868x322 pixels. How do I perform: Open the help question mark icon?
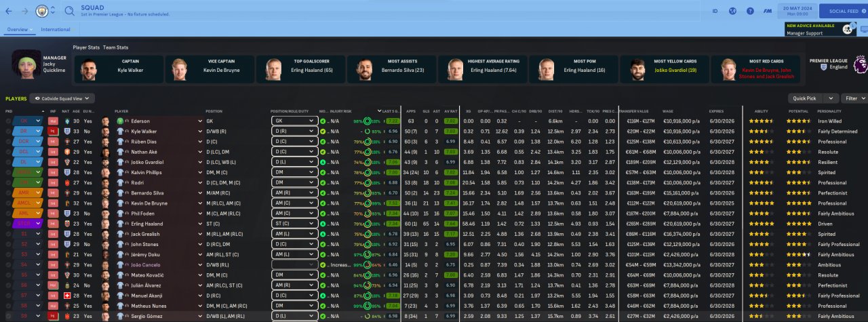tap(750, 11)
